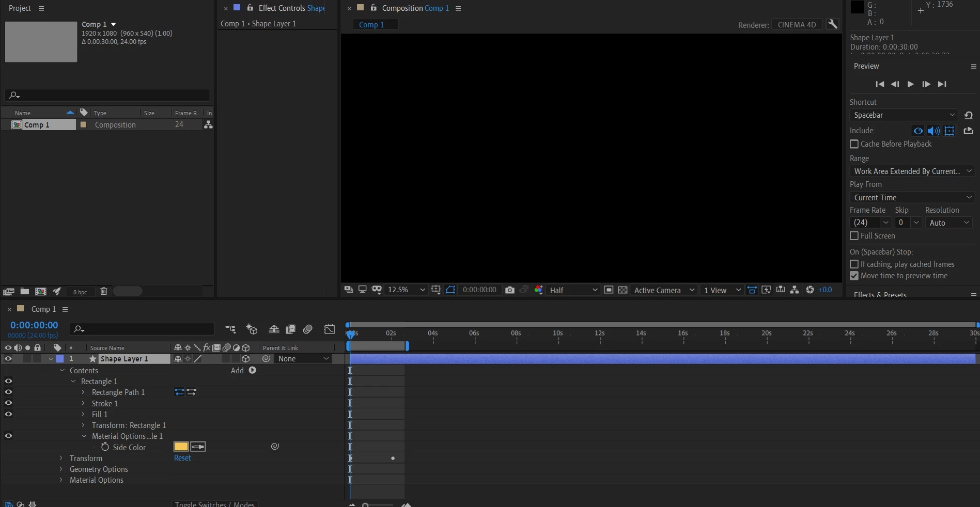This screenshot has height=507, width=980.
Task: Toggle include audio speaker icon in Preview
Action: 934,131
